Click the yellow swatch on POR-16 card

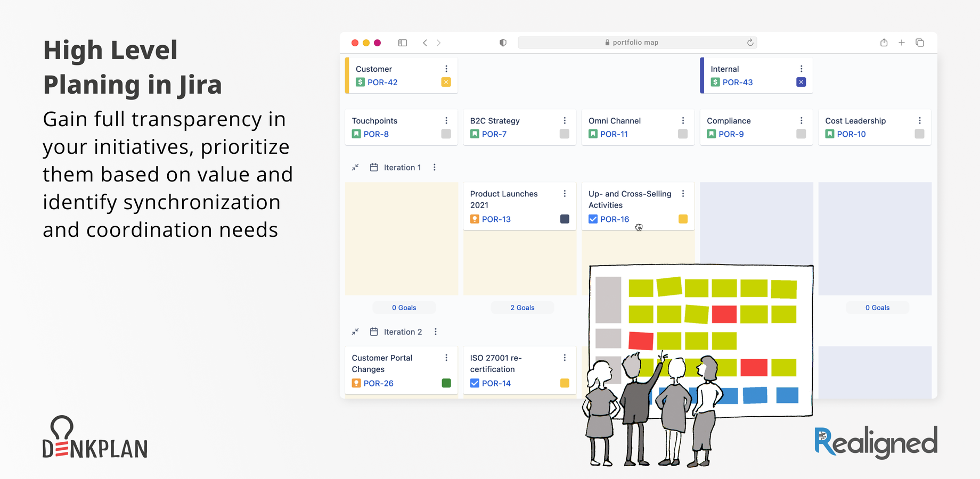pyautogui.click(x=683, y=219)
